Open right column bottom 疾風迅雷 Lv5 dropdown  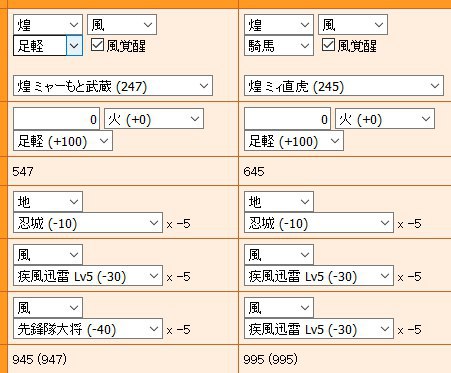[319, 329]
